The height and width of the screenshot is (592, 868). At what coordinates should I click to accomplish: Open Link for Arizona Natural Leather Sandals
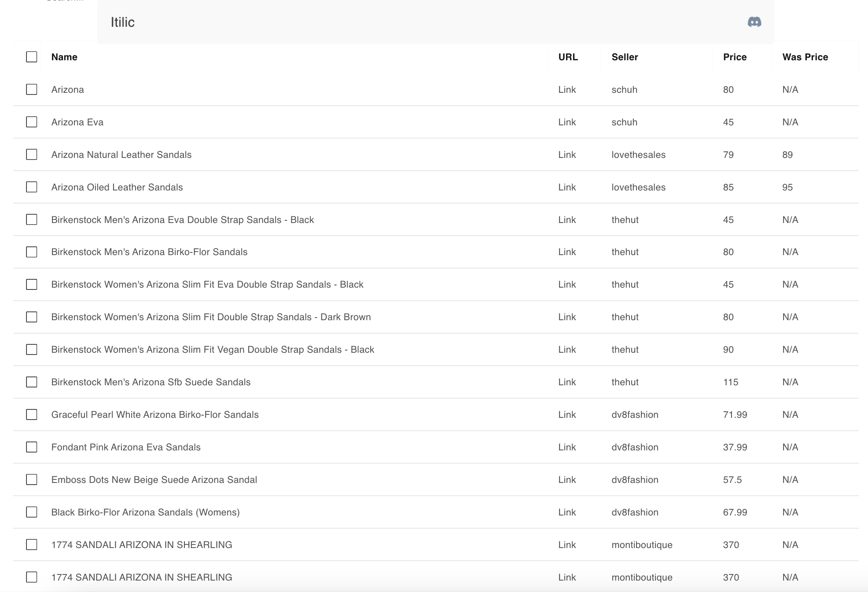pos(567,154)
